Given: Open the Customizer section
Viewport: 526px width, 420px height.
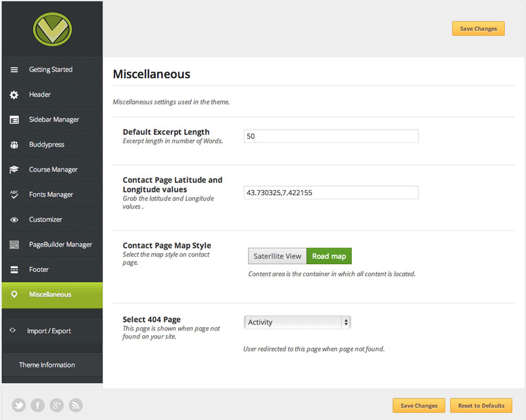Looking at the screenshot, I should pyautogui.click(x=53, y=220).
